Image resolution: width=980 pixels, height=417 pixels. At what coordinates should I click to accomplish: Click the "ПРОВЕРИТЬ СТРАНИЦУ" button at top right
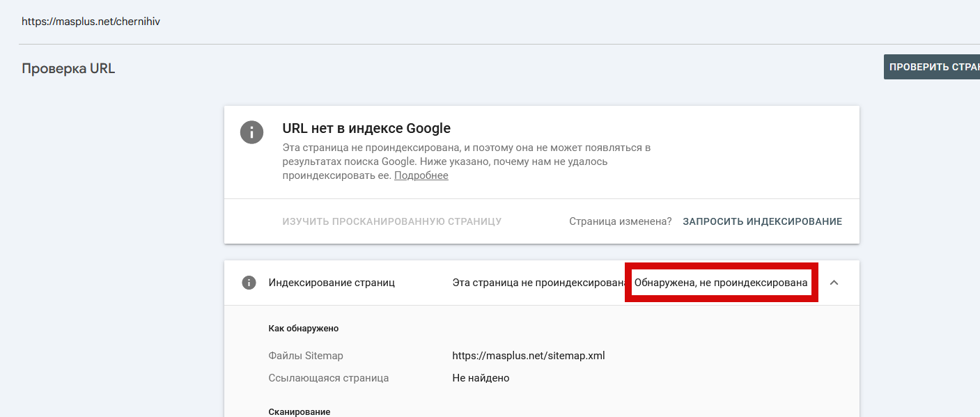click(932, 67)
